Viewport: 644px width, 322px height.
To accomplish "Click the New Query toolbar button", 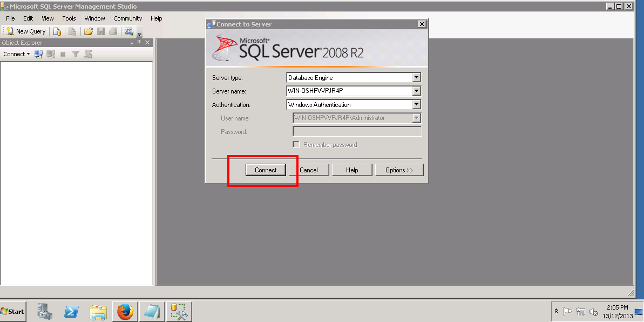I will point(26,31).
